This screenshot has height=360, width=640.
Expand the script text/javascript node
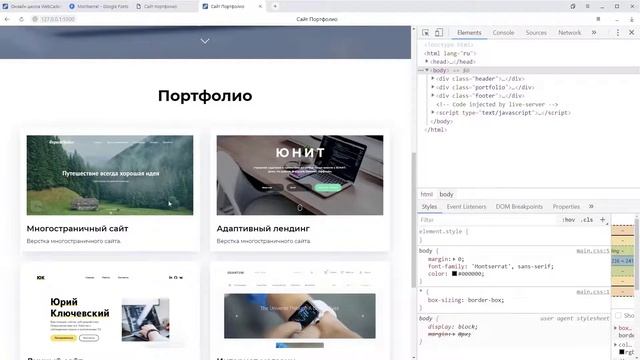433,113
